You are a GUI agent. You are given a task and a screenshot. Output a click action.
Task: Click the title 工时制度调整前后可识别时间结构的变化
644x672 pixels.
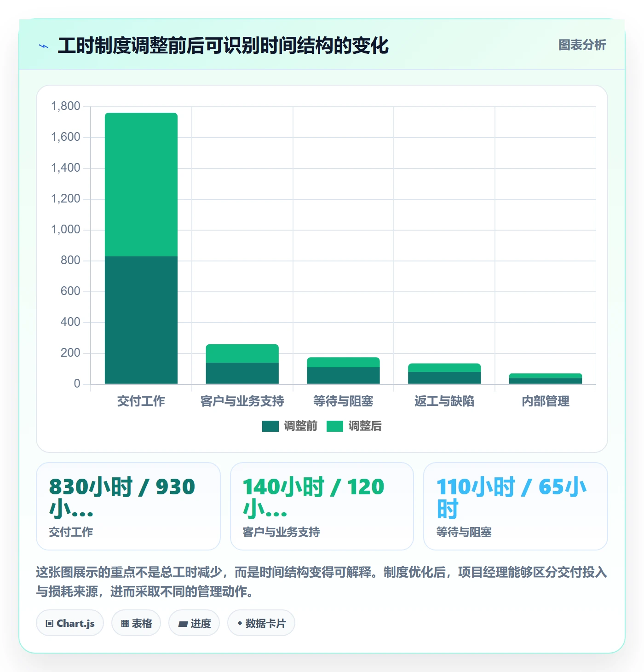pyautogui.click(x=223, y=46)
